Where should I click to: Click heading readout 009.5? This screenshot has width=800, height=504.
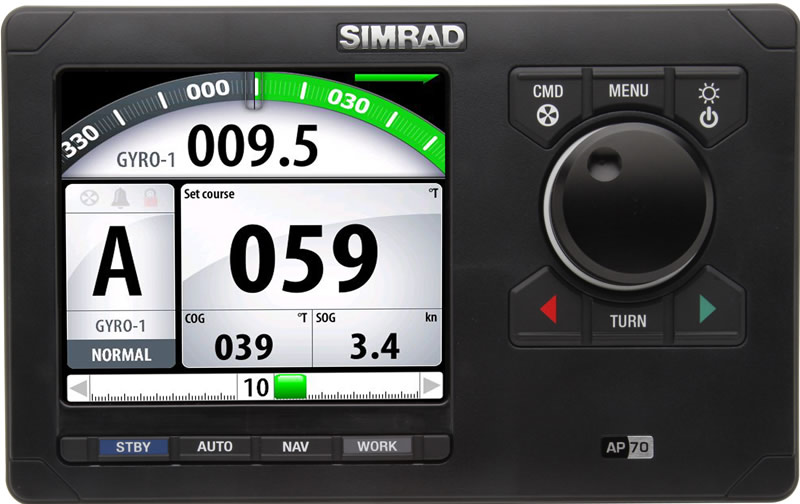coord(253,146)
